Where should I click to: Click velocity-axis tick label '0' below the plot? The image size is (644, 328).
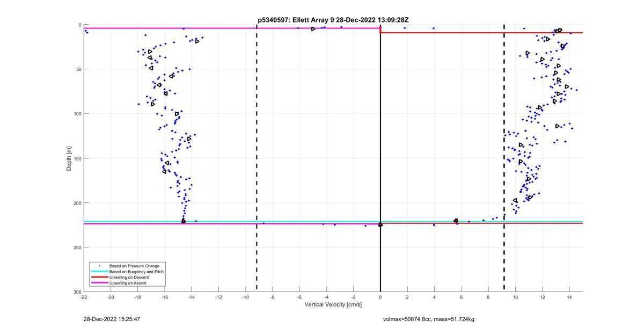380,297
